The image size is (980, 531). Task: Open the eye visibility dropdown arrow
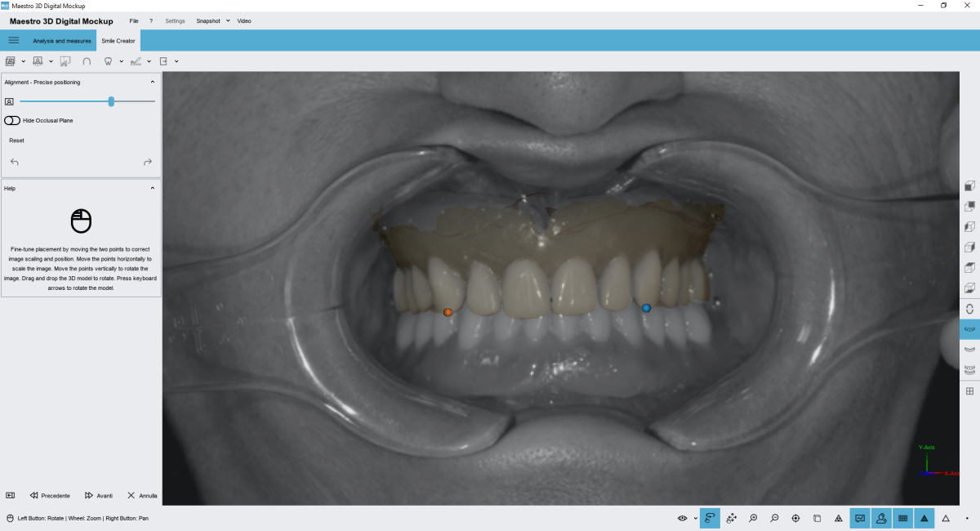pyautogui.click(x=696, y=518)
